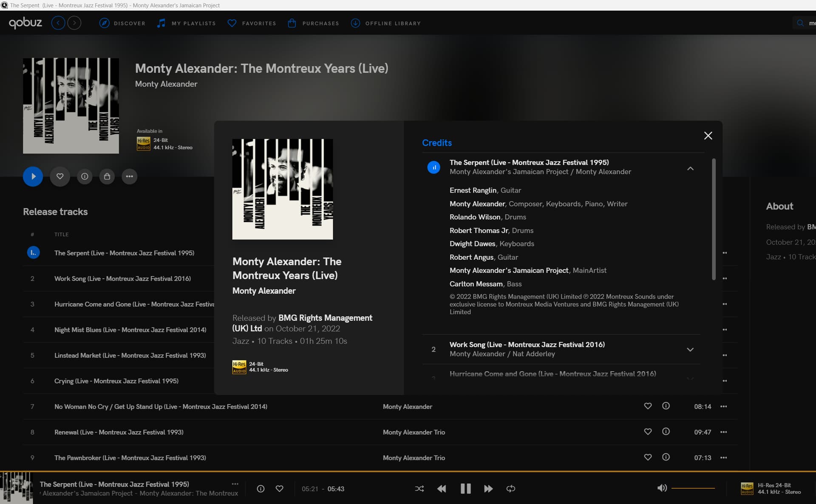Click player bar album thumbnail

[16, 488]
